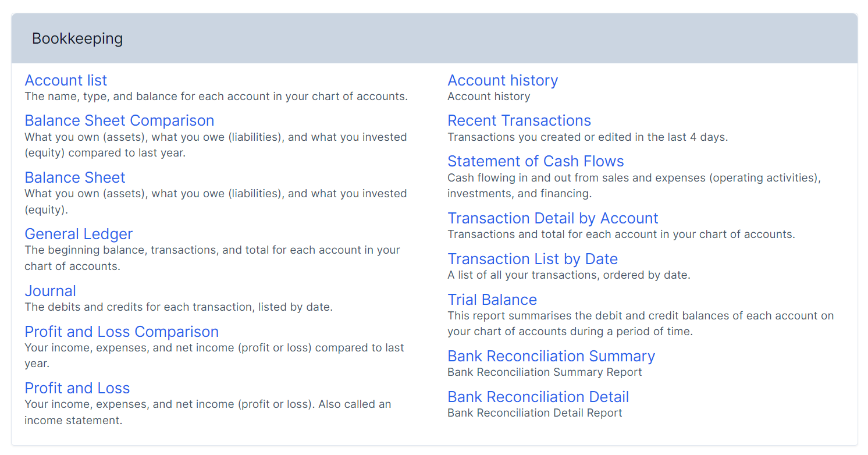Select Profit and Loss Comparison link
Screen dimensions: 868x455
122,332
